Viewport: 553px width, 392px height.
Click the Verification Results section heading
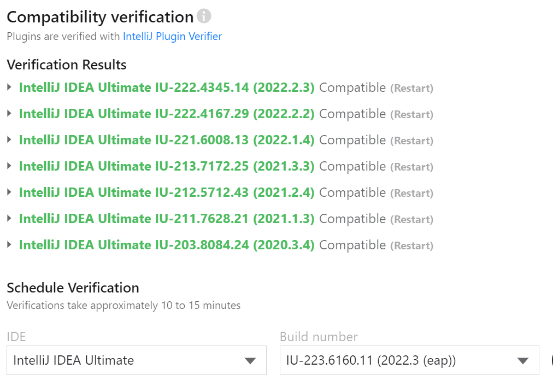(x=66, y=65)
